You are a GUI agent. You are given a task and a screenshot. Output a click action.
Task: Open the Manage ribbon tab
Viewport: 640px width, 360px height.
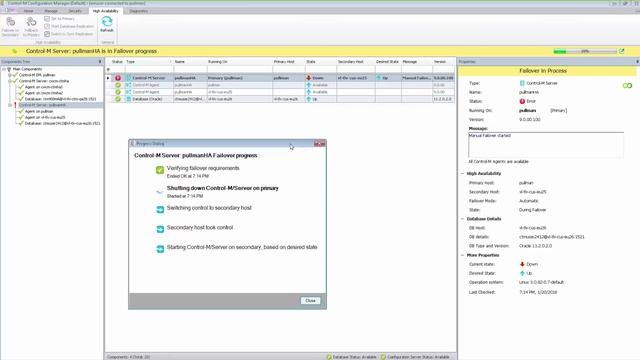51,11
